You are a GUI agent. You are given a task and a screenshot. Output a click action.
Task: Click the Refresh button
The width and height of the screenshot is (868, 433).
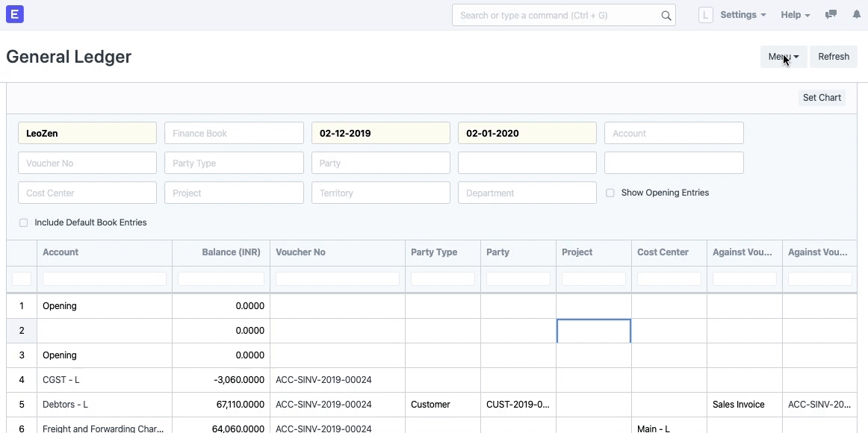pyautogui.click(x=833, y=57)
